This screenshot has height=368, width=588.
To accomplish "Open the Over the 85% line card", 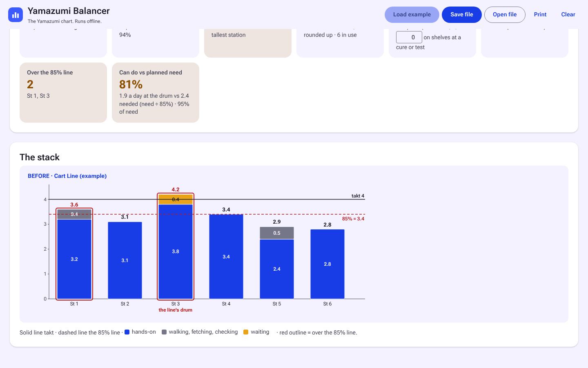I will pos(63,92).
